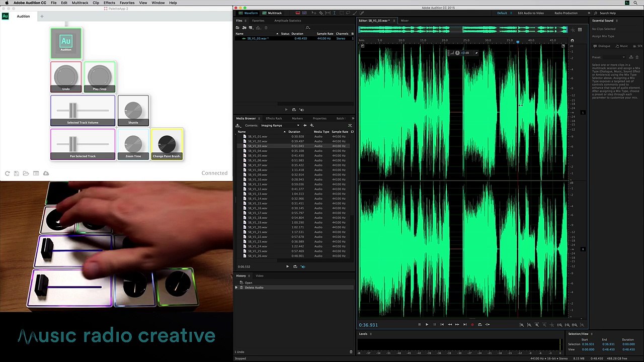Click the filter icon in Media Browser
The image size is (644, 362).
point(350,125)
